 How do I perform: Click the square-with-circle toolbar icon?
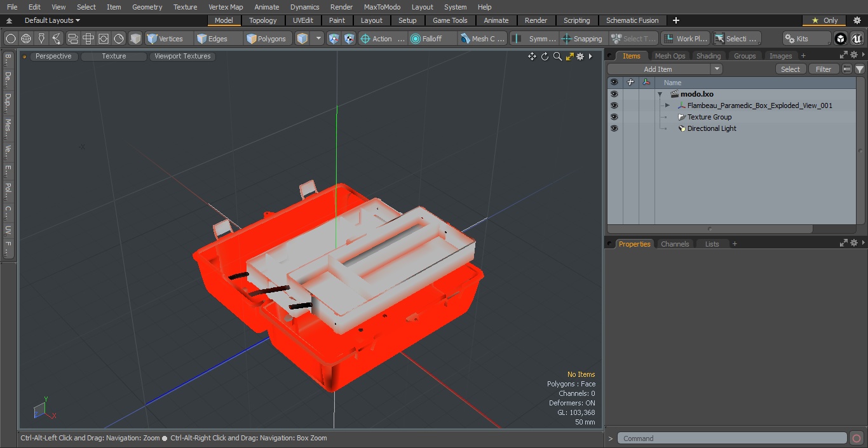[x=104, y=39]
